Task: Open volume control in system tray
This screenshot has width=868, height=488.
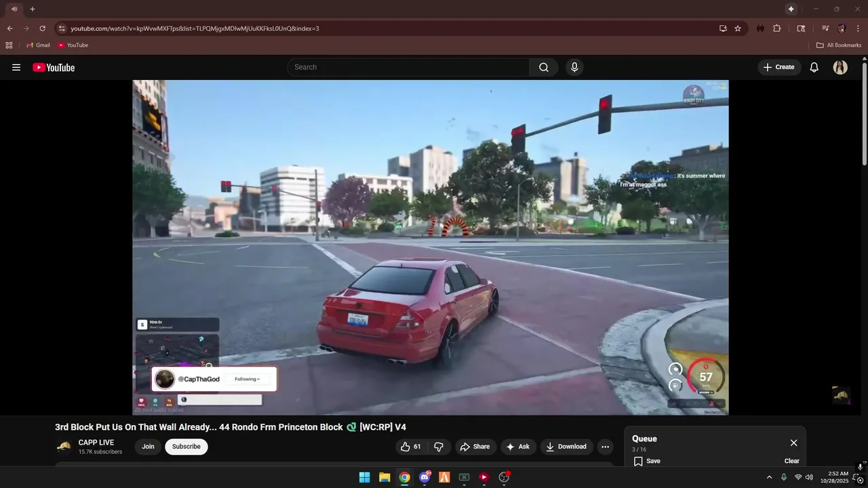Action: (x=809, y=477)
